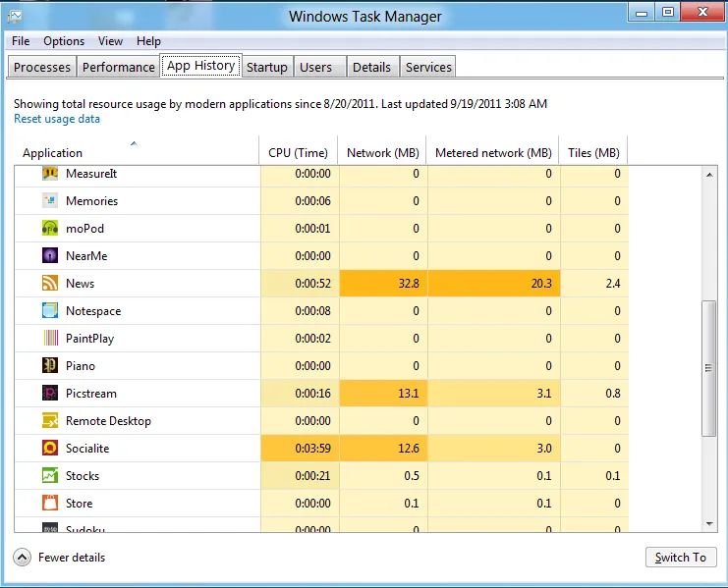Click the Store shopping bag icon
728x588 pixels.
tap(50, 504)
